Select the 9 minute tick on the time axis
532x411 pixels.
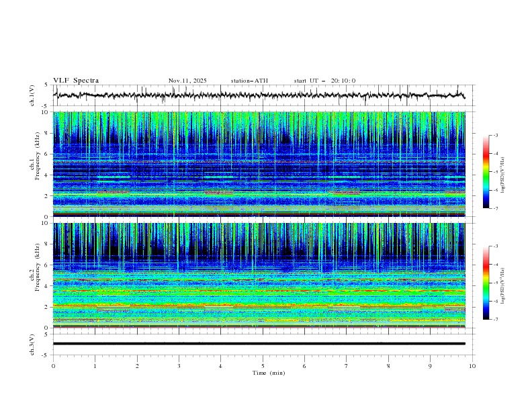point(431,366)
